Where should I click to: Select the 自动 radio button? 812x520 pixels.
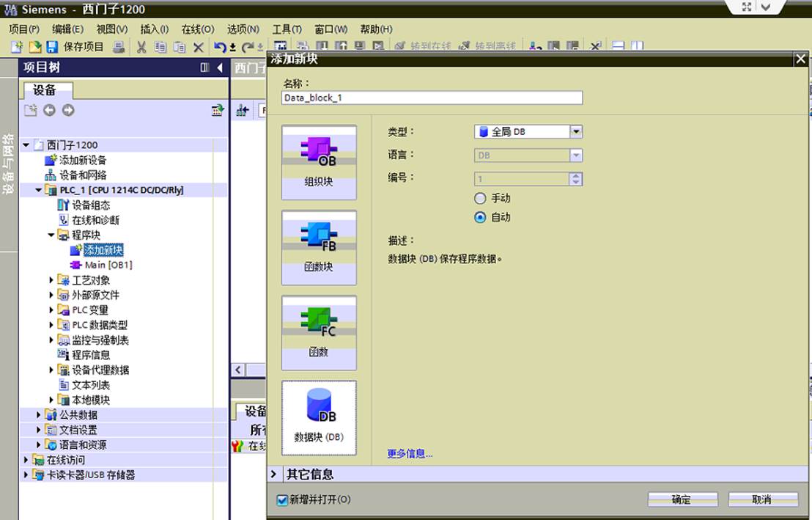point(480,217)
